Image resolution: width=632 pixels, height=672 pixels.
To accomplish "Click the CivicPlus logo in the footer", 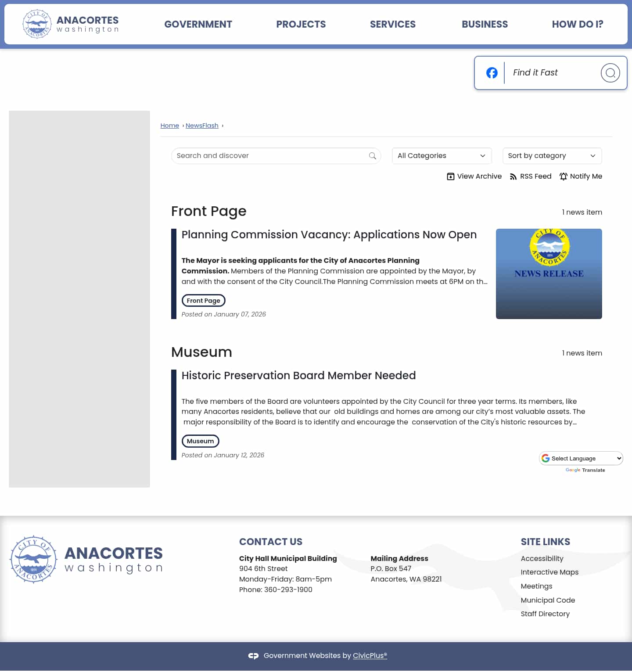I will coord(254,655).
